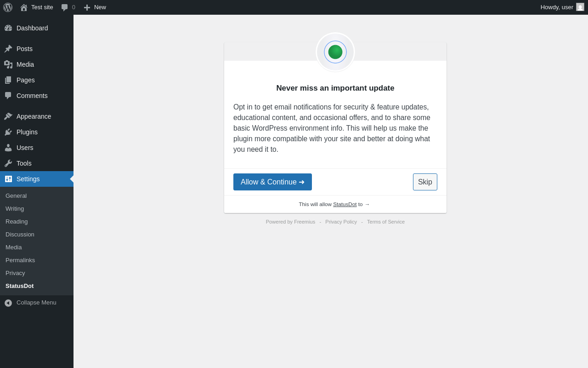
Task: Click the plus icon for New content
Action: pyautogui.click(x=87, y=7)
